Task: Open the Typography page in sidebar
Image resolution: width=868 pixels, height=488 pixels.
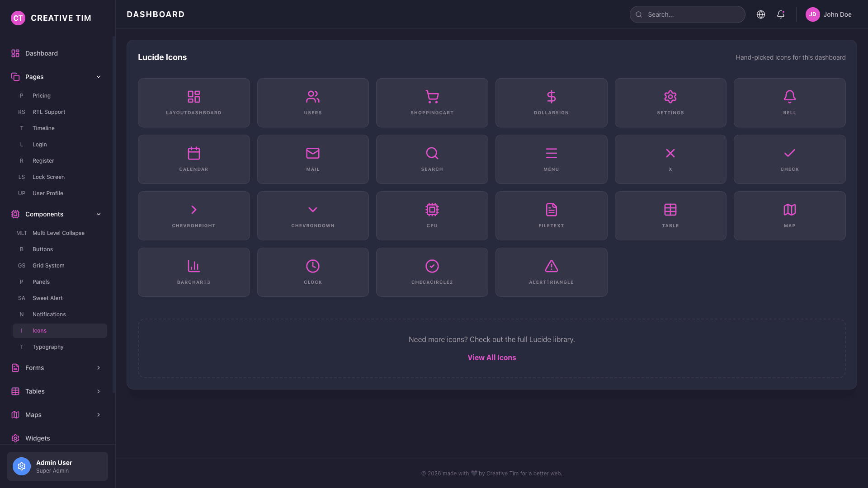Action: tap(48, 347)
